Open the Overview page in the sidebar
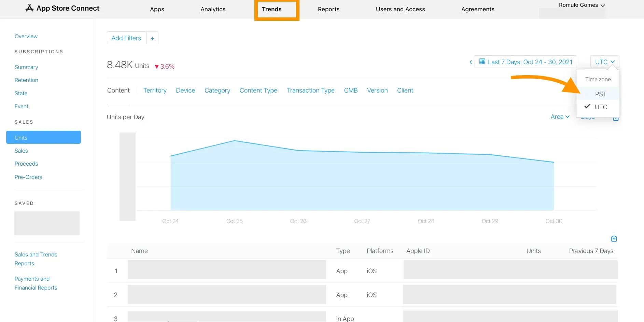The height and width of the screenshot is (322, 644). (x=26, y=36)
